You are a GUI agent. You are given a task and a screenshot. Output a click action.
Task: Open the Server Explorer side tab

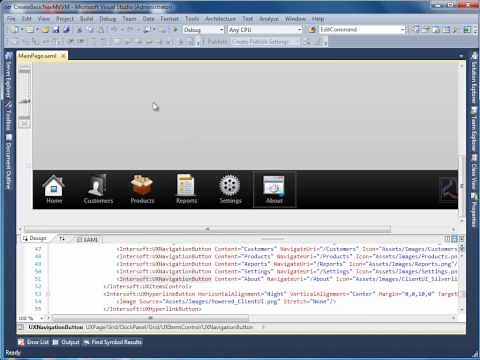[x=8, y=75]
